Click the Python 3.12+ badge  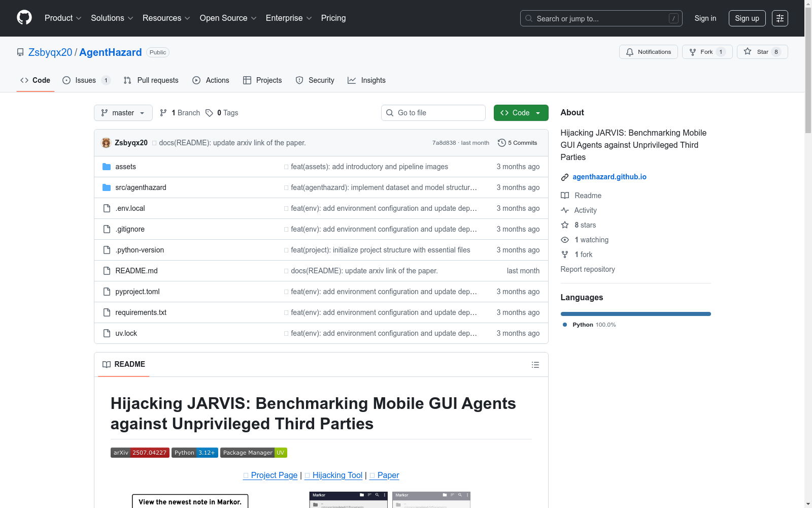(195, 453)
